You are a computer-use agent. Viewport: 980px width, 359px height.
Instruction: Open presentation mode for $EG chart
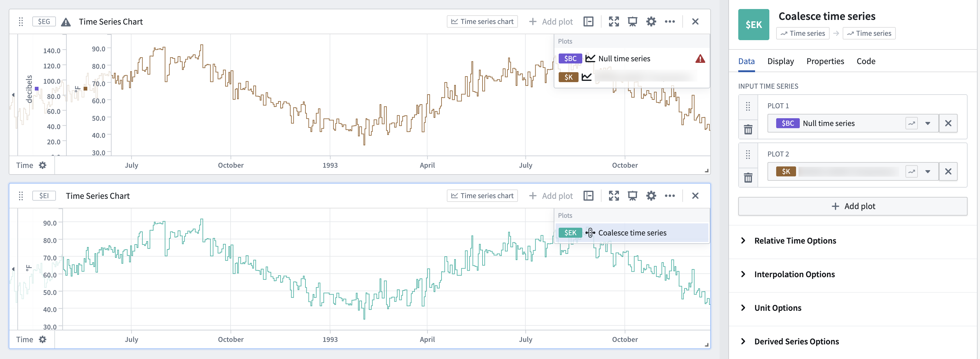[632, 22]
